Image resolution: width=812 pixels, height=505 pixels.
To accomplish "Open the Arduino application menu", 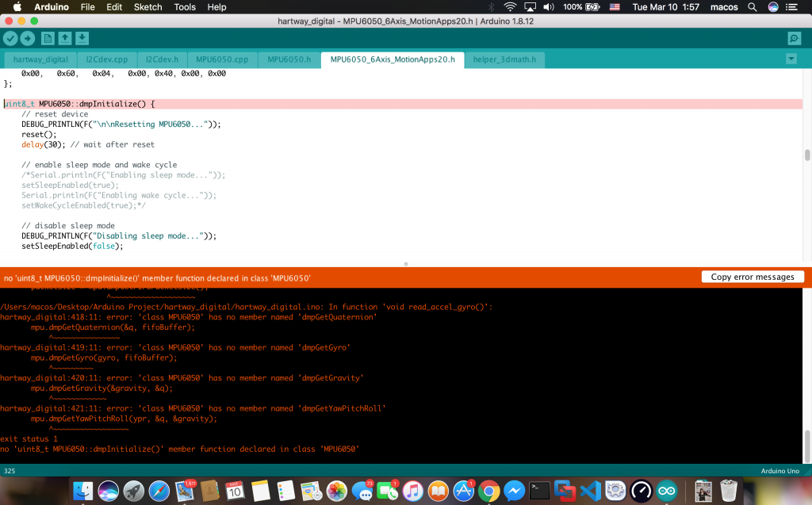I will [52, 6].
